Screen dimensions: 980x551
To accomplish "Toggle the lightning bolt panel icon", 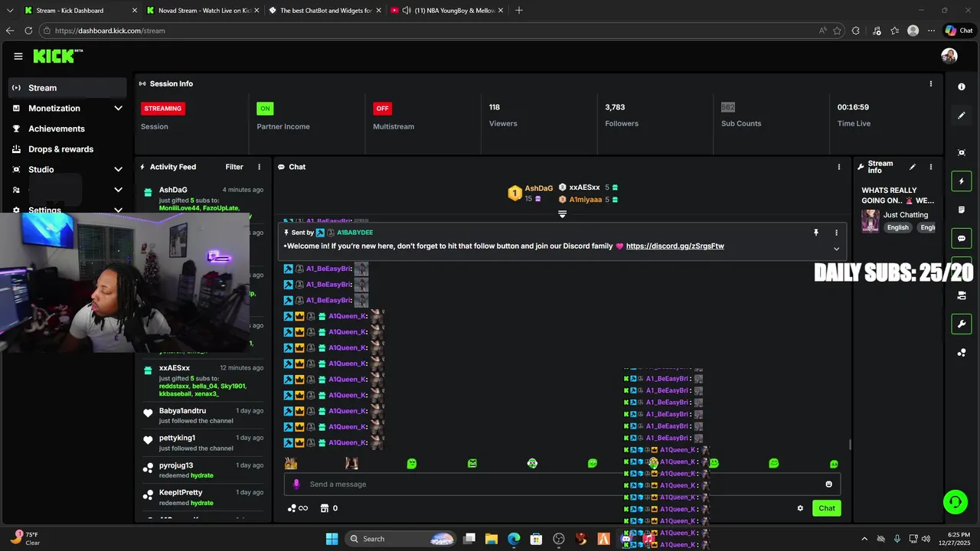I will coord(962,181).
